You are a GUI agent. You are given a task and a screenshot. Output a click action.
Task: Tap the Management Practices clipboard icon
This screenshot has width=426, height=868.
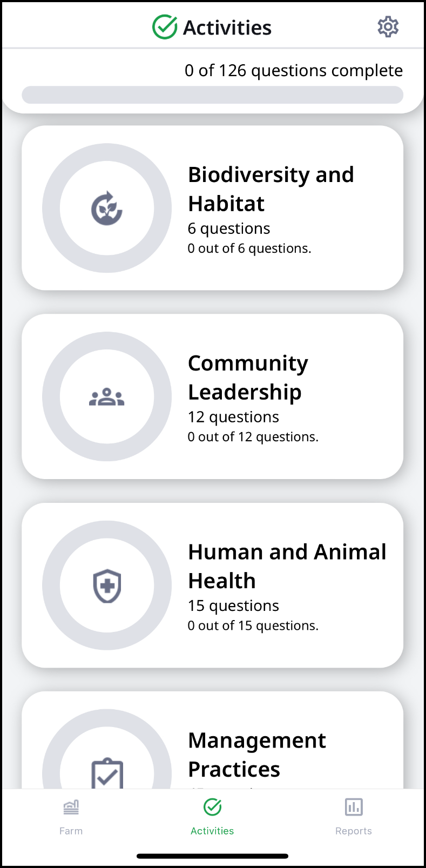pos(107,773)
